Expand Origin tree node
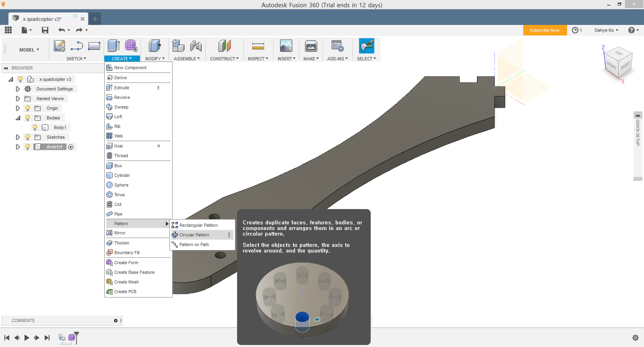The height and width of the screenshot is (347, 644). (x=18, y=108)
